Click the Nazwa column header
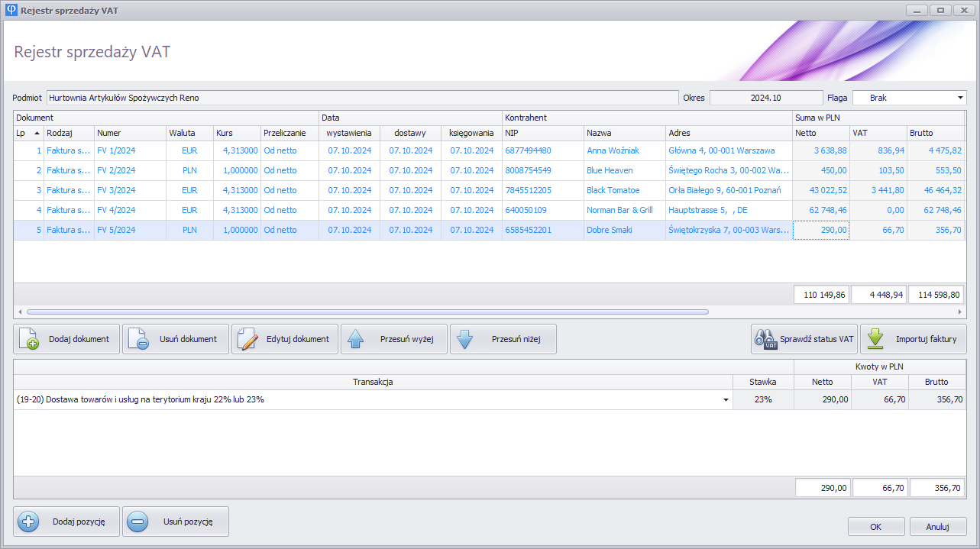Viewport: 980px width, 549px height. point(624,133)
